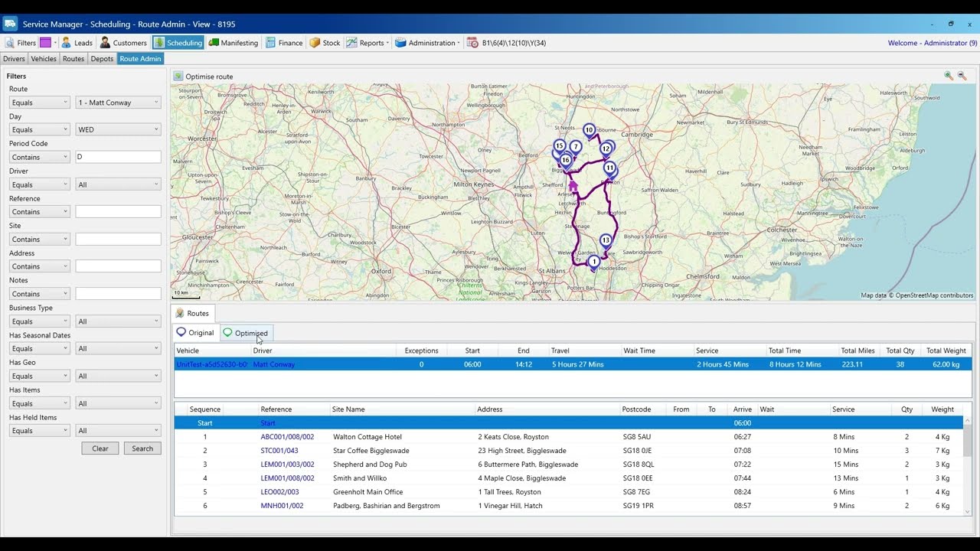
Task: Click the Clear button
Action: 100,448
